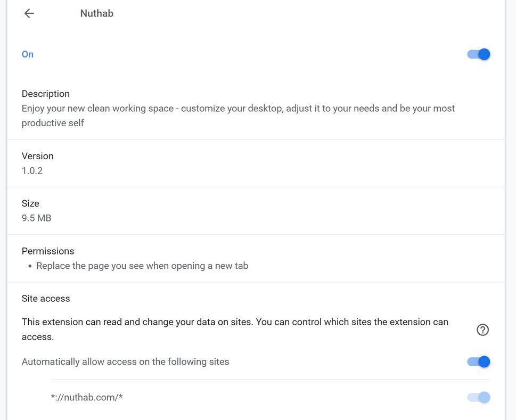Screen dimensions: 516x420
Task: Click the extension description paragraph
Action: (238, 116)
